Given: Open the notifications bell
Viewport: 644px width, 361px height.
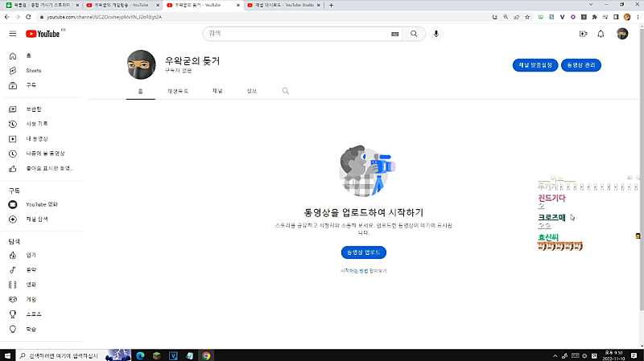Looking at the screenshot, I should 601,34.
